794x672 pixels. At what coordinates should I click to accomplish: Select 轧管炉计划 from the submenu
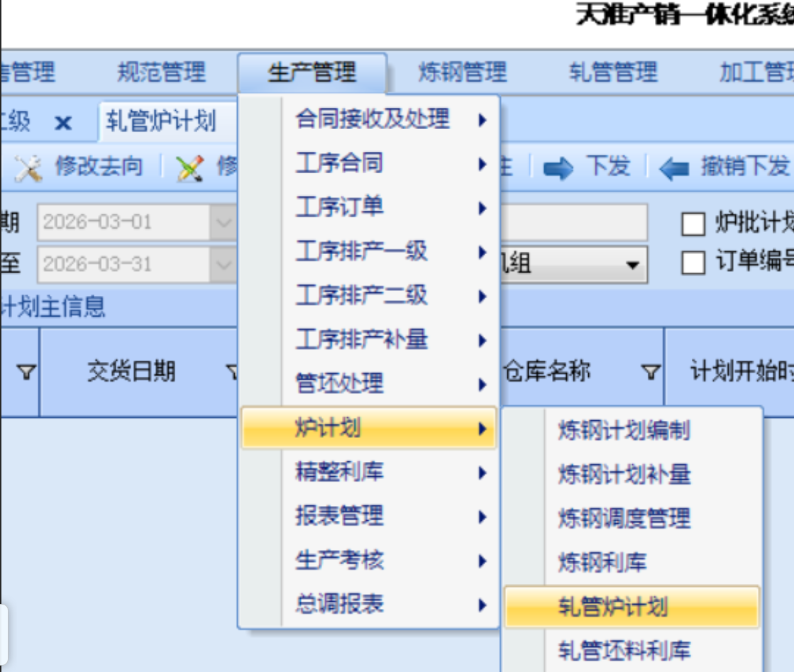tap(613, 607)
